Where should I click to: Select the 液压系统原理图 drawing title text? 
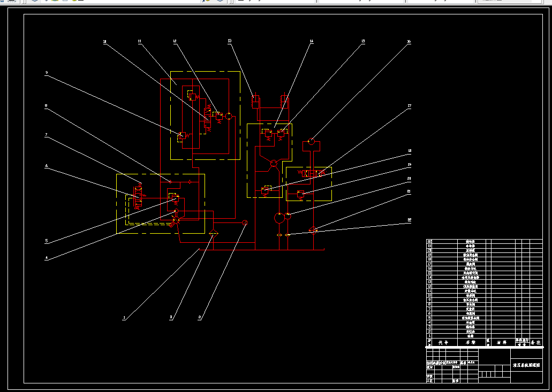point(526,365)
